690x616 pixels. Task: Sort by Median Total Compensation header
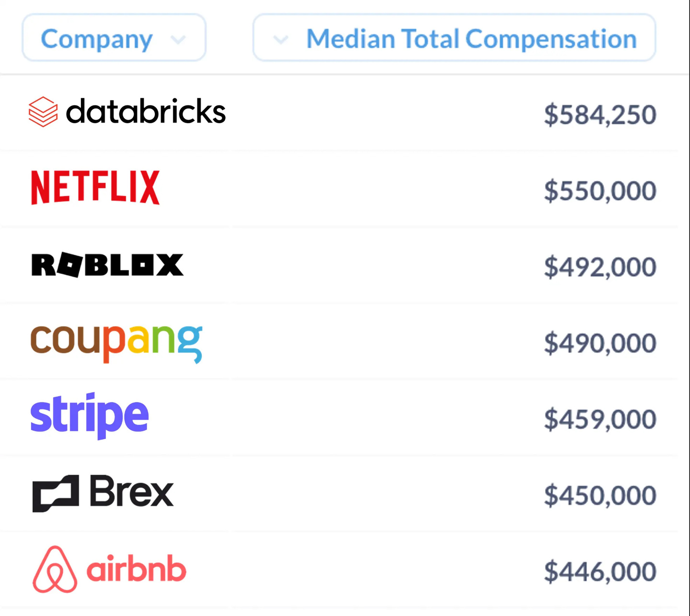pyautogui.click(x=471, y=39)
